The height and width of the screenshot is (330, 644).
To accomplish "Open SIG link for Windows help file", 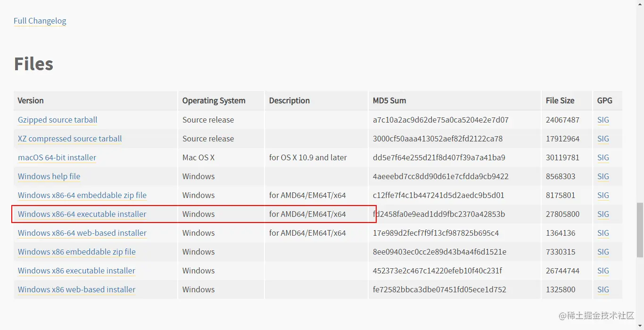I will (x=603, y=176).
